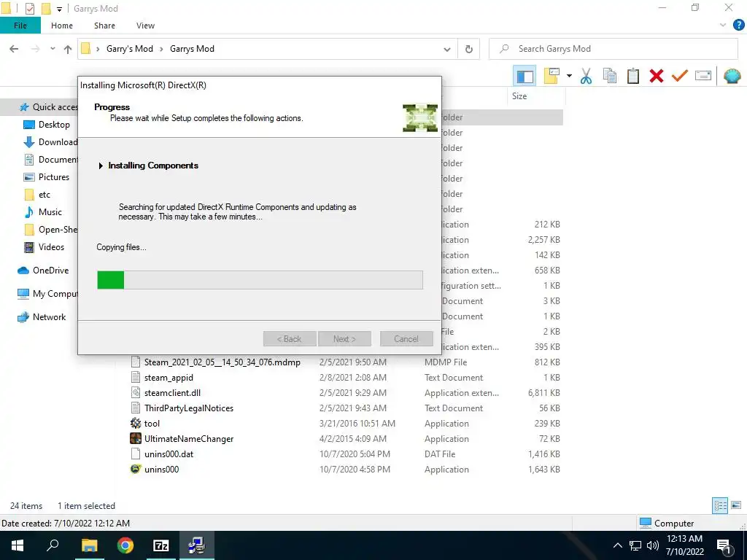Viewport: 747px width, 560px height.
Task: Click the New folder toolbar icon
Action: pyautogui.click(x=551, y=76)
